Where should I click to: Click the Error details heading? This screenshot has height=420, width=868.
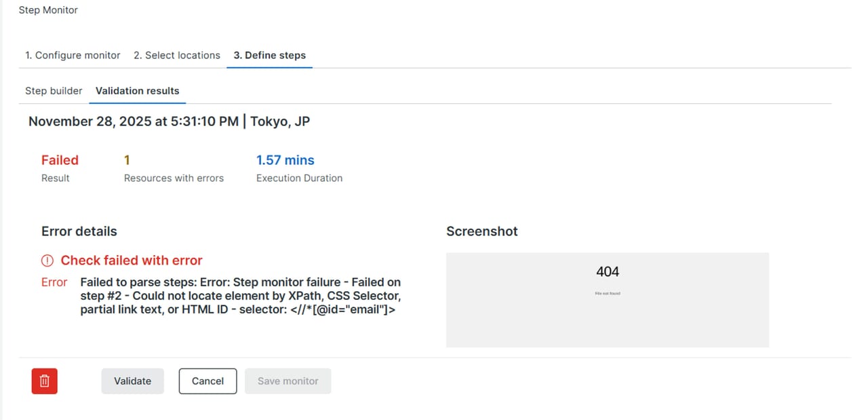pyautogui.click(x=79, y=231)
